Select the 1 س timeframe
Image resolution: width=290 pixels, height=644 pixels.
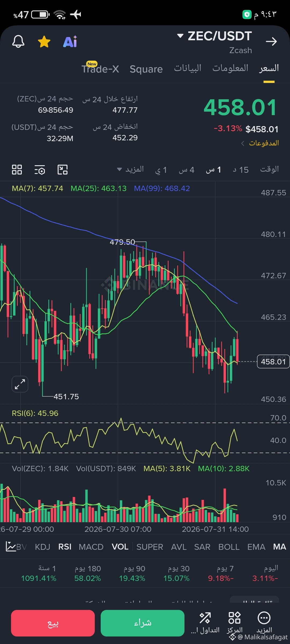click(x=213, y=170)
